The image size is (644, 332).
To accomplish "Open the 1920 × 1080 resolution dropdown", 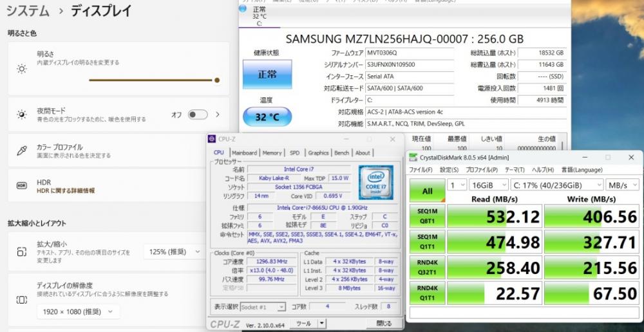I will tap(77, 312).
